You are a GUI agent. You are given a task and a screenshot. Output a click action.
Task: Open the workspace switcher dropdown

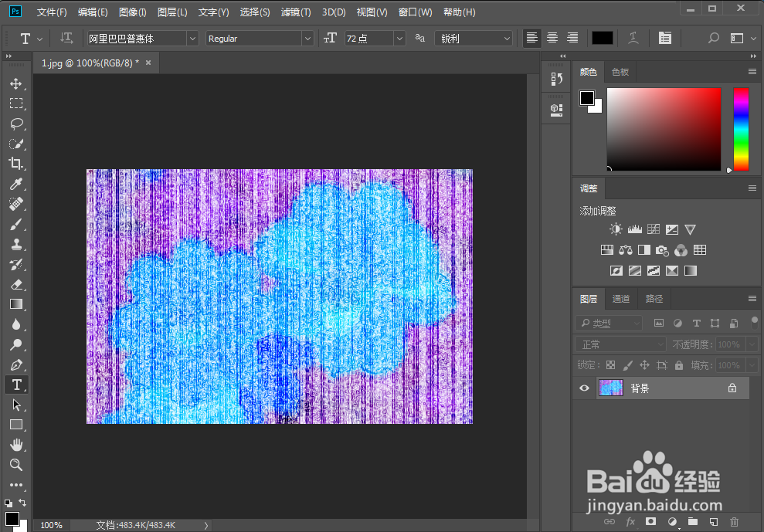(x=742, y=39)
